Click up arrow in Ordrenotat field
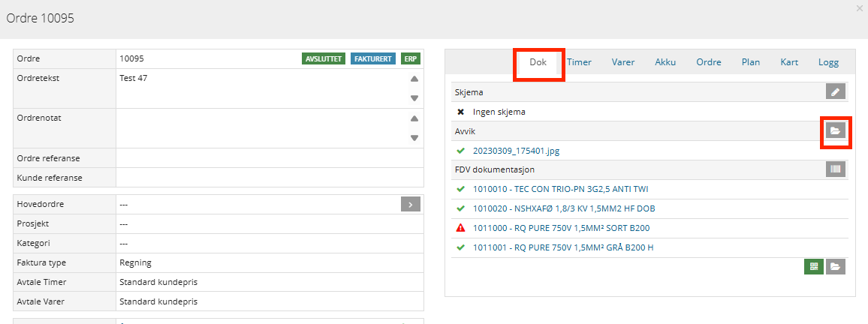Viewport: 868px width, 324px height. point(414,118)
